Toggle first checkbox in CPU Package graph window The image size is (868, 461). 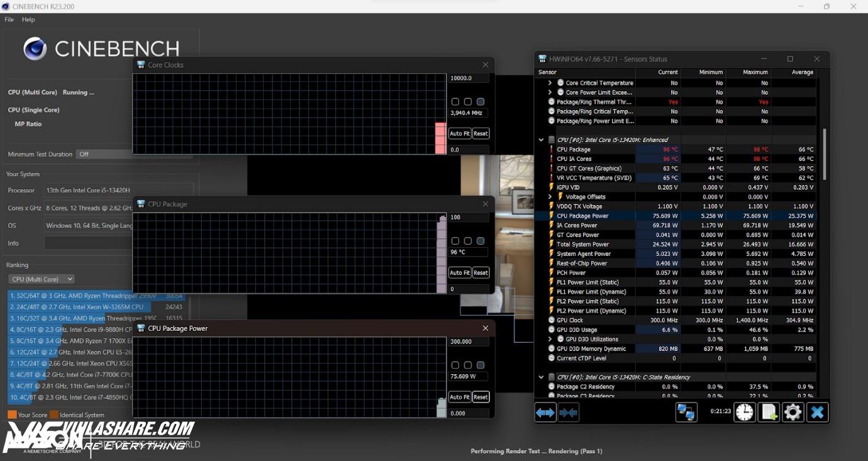pos(455,241)
